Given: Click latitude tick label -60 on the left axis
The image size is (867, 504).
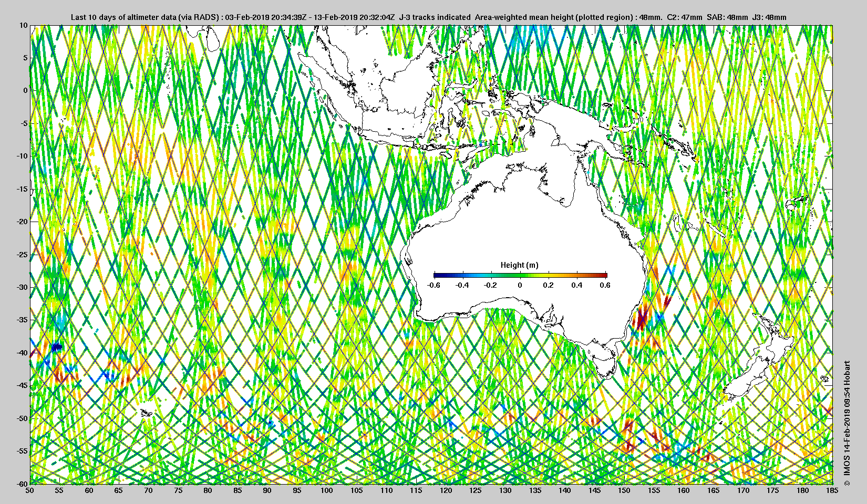Looking at the screenshot, I should click(x=22, y=484).
